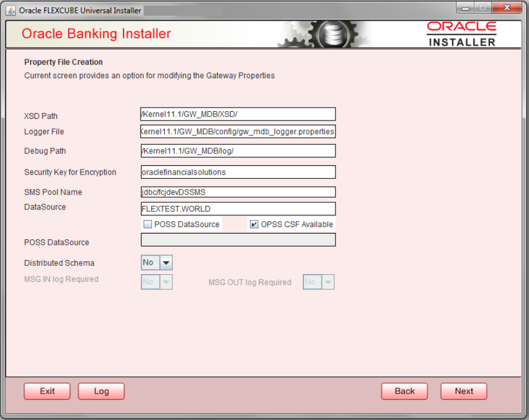
Task: Click the disabled POSS DataSource field
Action: (238, 239)
